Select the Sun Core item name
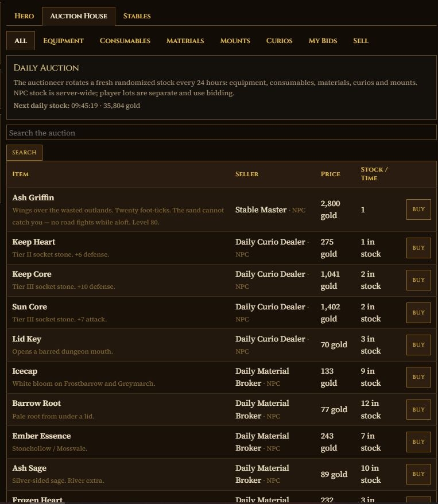This screenshot has height=504, width=438. [x=30, y=307]
